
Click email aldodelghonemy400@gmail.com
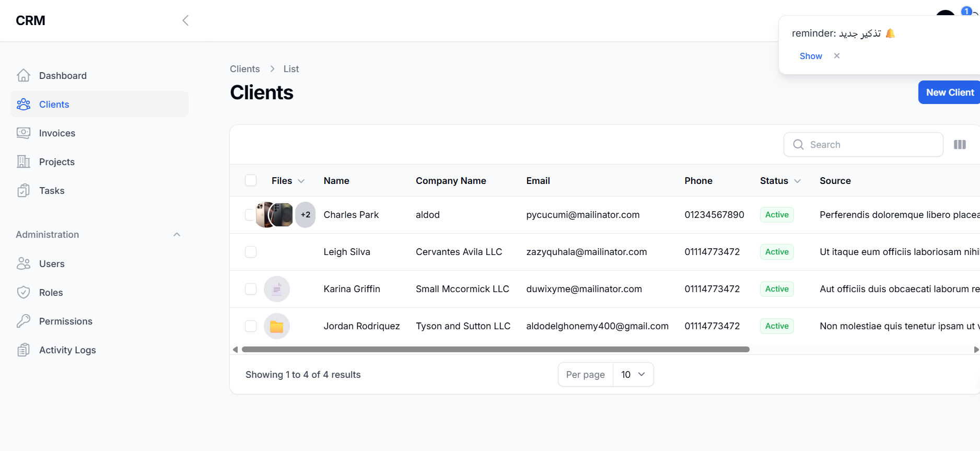tap(597, 326)
